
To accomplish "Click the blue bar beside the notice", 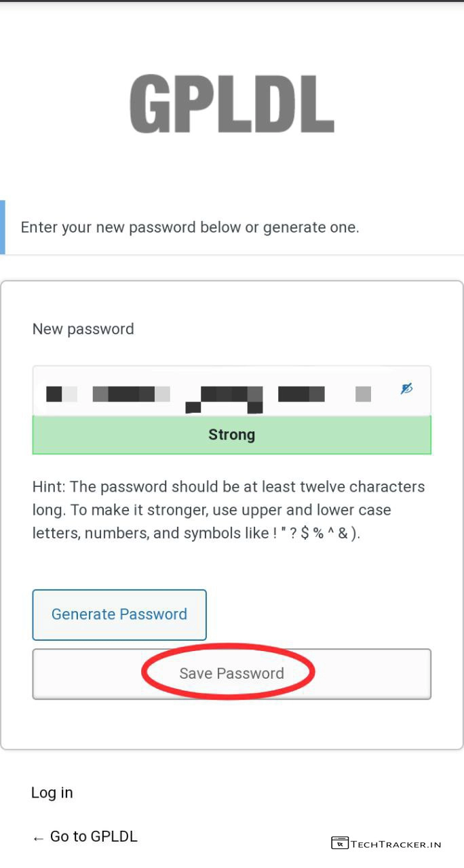I will point(3,227).
